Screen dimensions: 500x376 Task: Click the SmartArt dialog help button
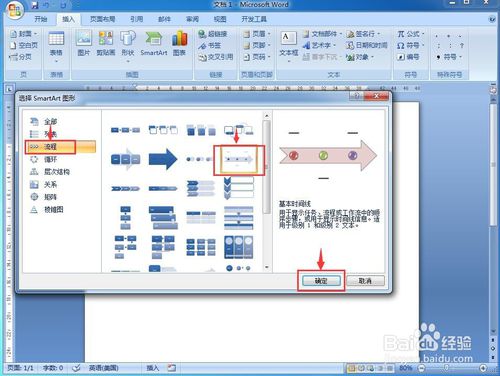pos(356,96)
